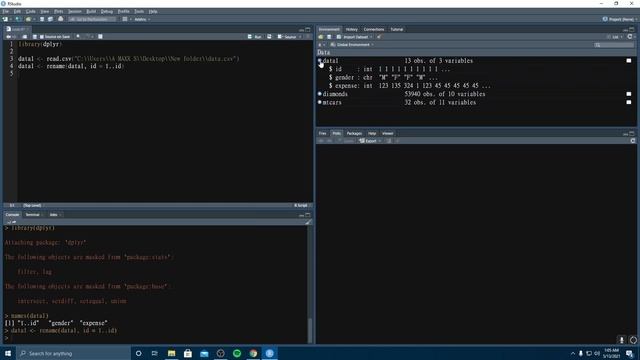Toggle the Source on Save checkbox
The height and width of the screenshot is (360, 640).
pos(42,37)
